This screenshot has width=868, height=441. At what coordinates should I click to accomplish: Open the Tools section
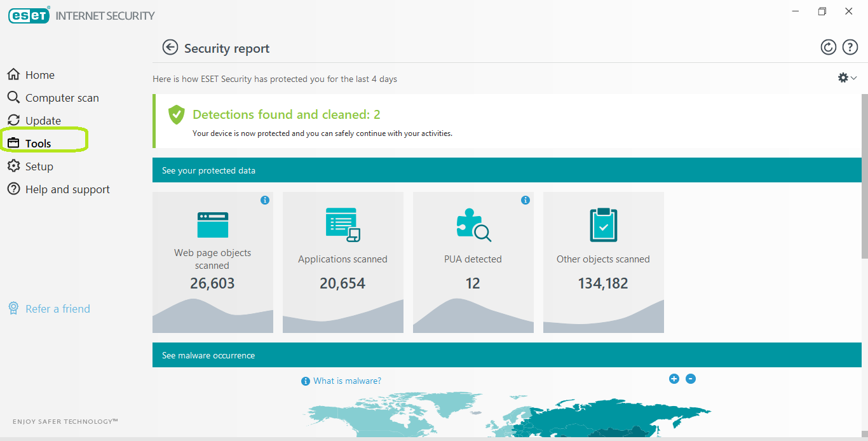click(x=38, y=144)
